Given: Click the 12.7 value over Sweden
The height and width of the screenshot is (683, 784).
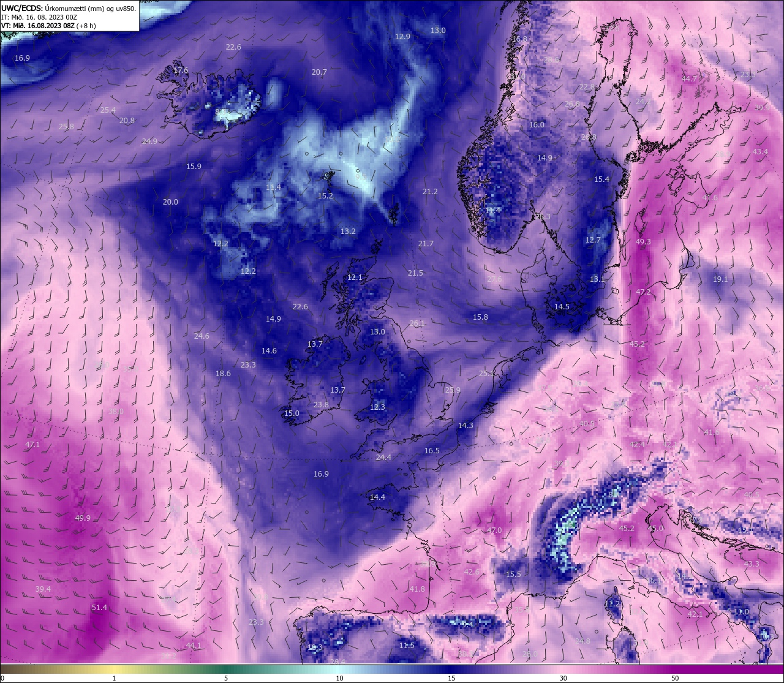Looking at the screenshot, I should 593,240.
